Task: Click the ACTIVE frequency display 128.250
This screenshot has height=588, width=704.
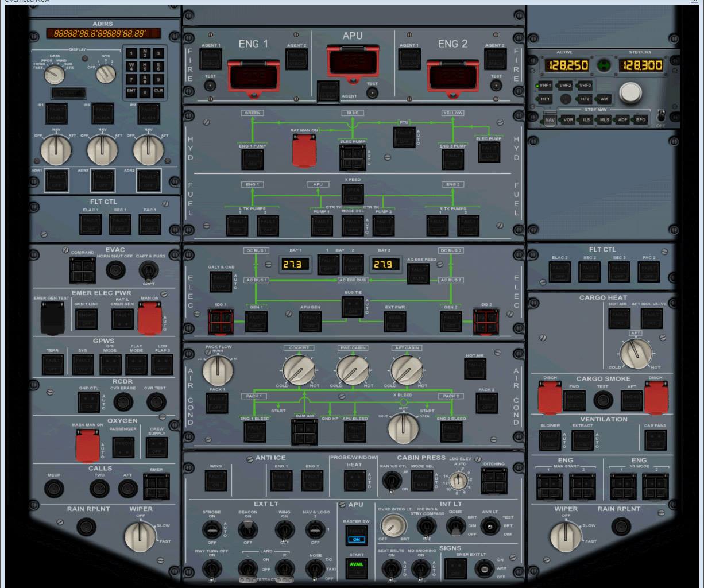Action: pyautogui.click(x=566, y=65)
